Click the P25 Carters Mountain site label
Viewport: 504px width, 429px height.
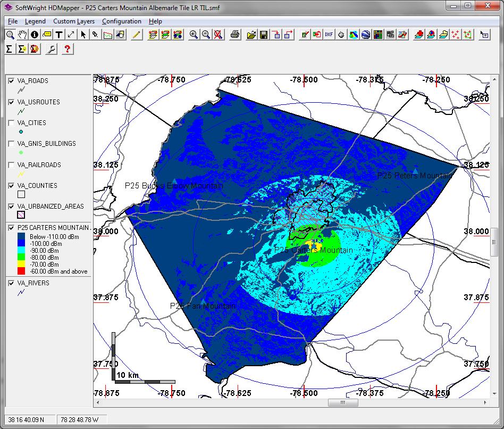coord(313,250)
